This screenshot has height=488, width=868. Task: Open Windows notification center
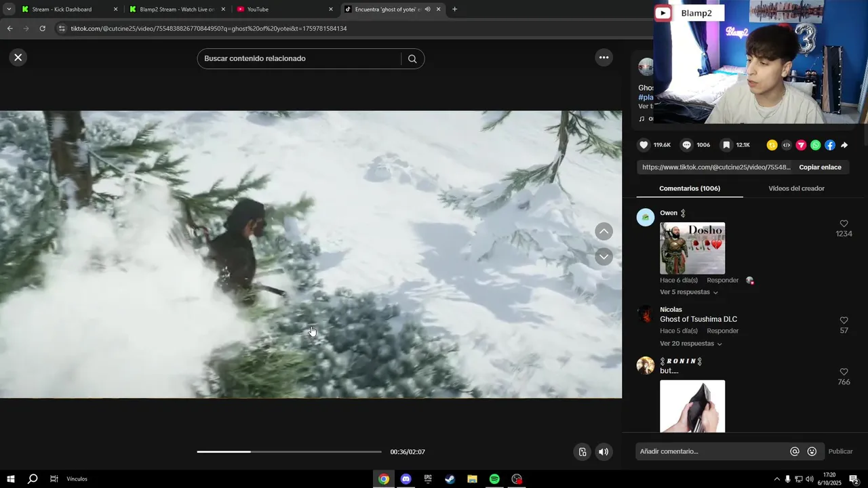pos(854,479)
